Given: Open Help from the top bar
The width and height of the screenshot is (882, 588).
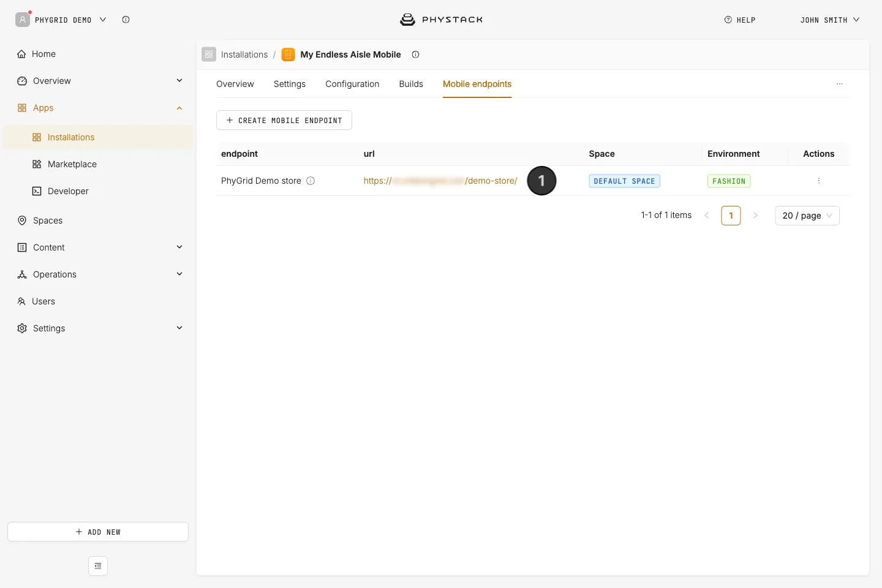Looking at the screenshot, I should coord(740,20).
